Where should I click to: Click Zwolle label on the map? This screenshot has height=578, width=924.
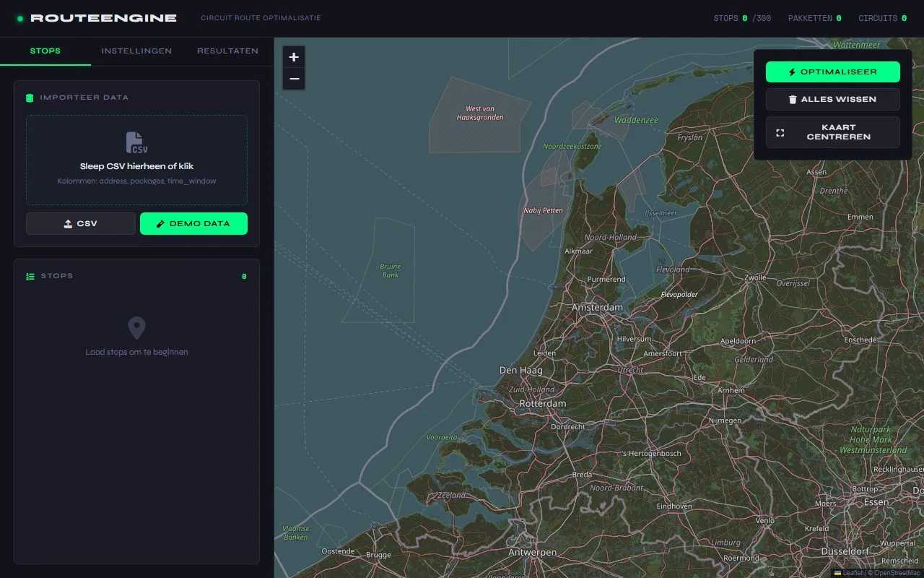click(755, 277)
